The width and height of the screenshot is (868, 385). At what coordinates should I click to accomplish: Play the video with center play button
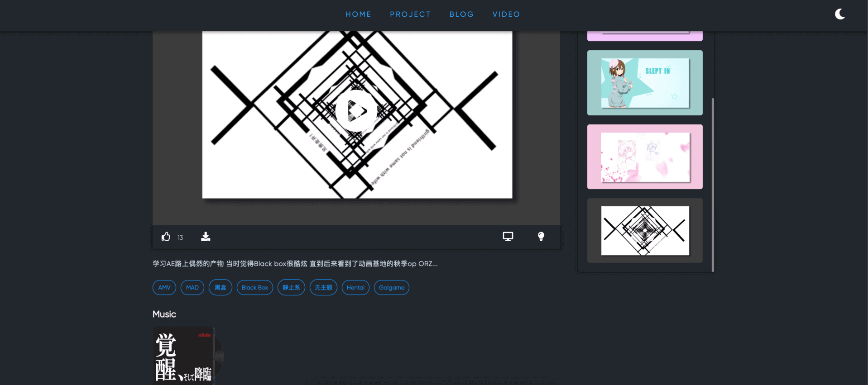coord(356,111)
